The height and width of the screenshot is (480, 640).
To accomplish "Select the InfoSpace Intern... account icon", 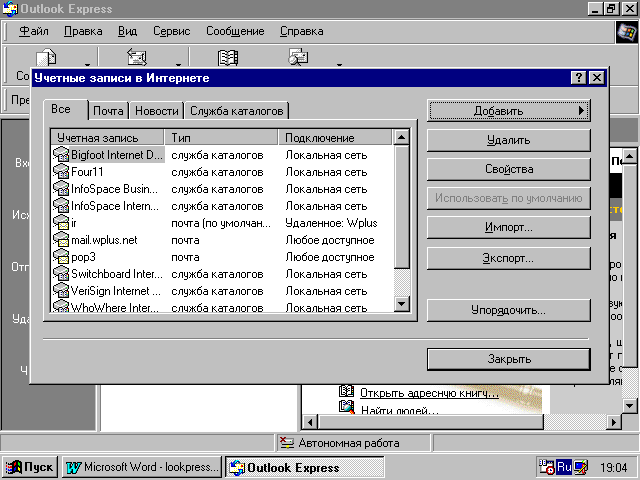I will 61,206.
